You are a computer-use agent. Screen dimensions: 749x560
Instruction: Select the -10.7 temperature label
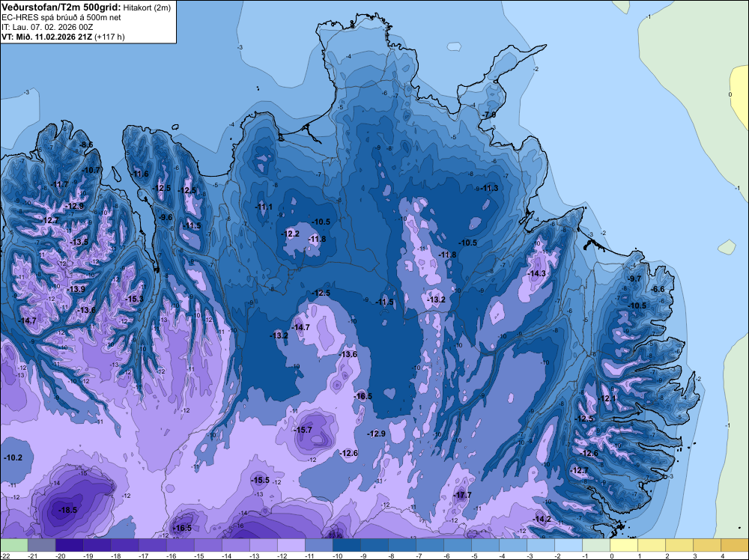point(91,170)
